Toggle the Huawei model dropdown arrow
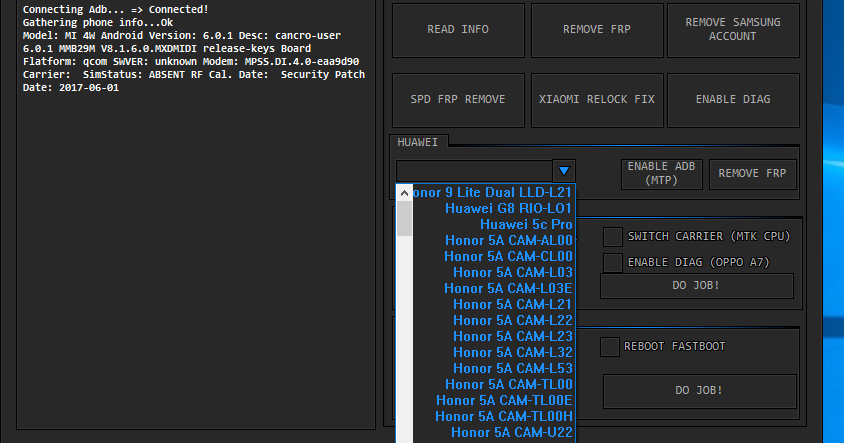Screen dimensions: 844x443 coord(564,171)
